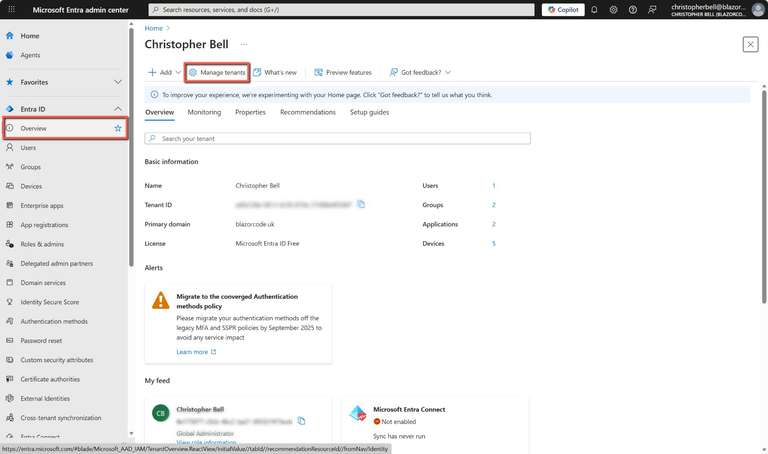This screenshot has height=454, width=768.
Task: Close the Christopher Bell pane
Action: [x=750, y=44]
